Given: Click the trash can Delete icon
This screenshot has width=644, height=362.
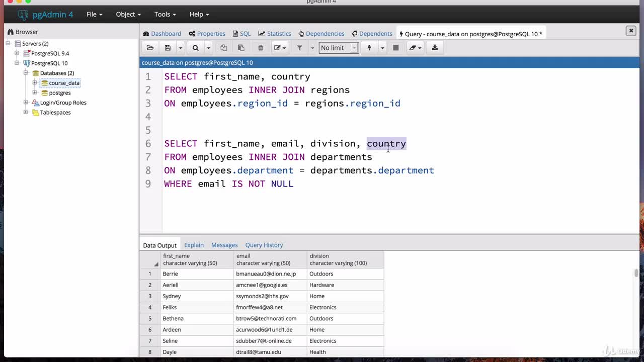Looking at the screenshot, I should 260,48.
